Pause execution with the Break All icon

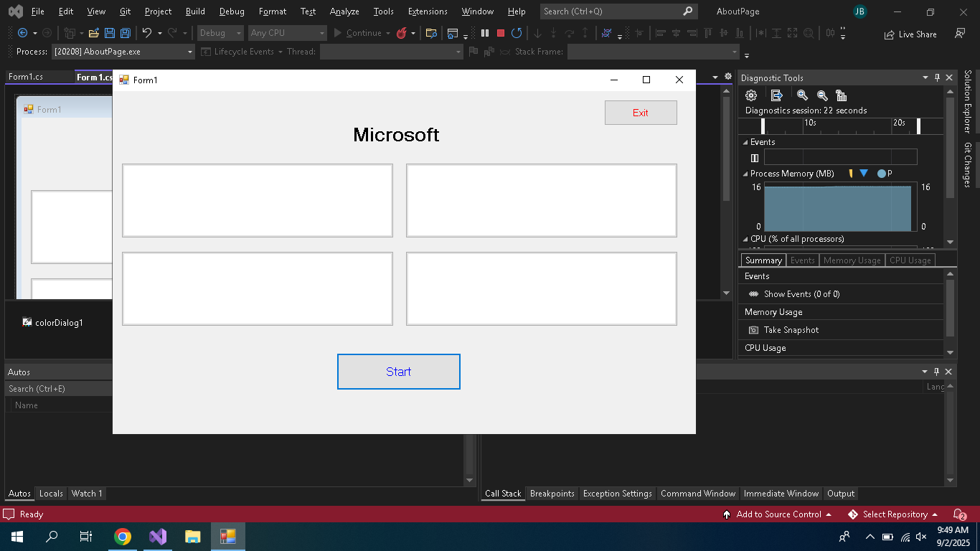coord(485,33)
